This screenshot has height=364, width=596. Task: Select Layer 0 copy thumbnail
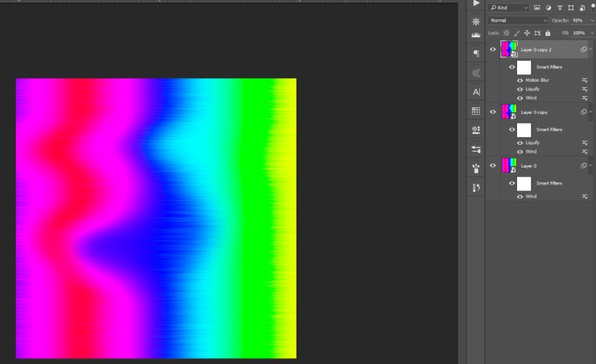click(509, 112)
